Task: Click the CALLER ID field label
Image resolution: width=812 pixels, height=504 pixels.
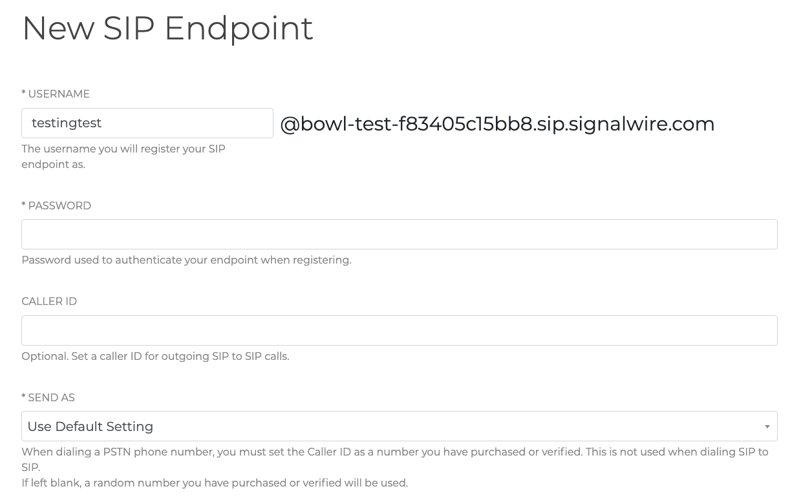Action: pyautogui.click(x=49, y=301)
